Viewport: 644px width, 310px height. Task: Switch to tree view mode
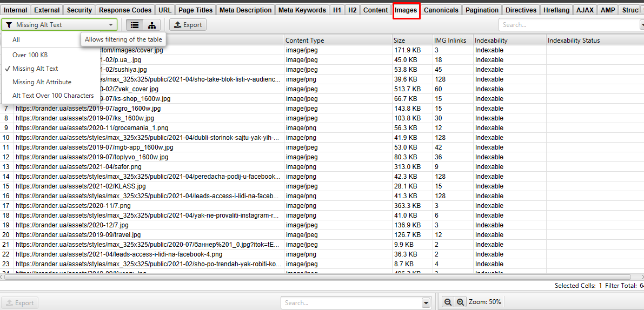point(152,25)
